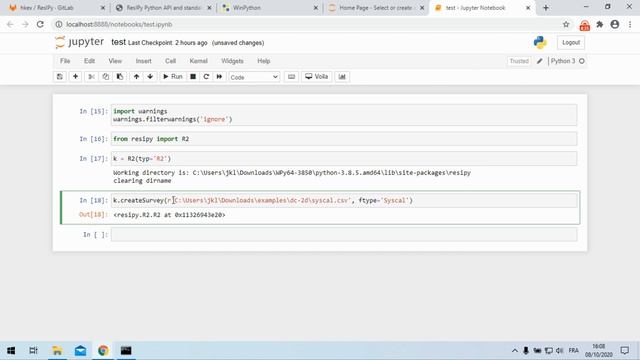This screenshot has width=640, height=360.
Task: Open the View menu
Action: pos(115,61)
